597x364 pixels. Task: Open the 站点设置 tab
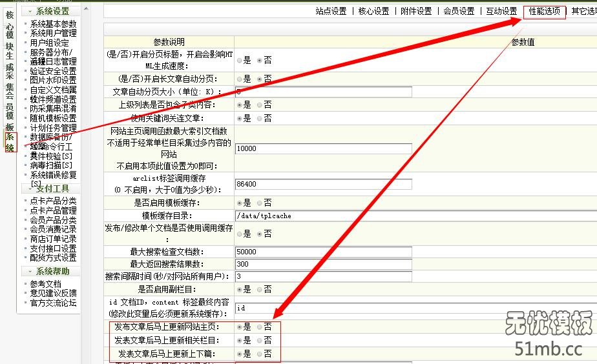point(331,12)
